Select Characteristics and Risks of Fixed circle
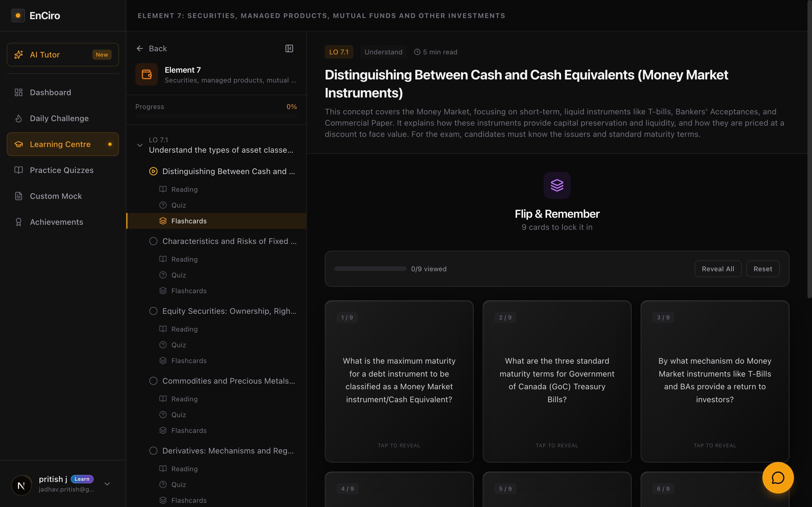The image size is (812, 507). coord(153,241)
